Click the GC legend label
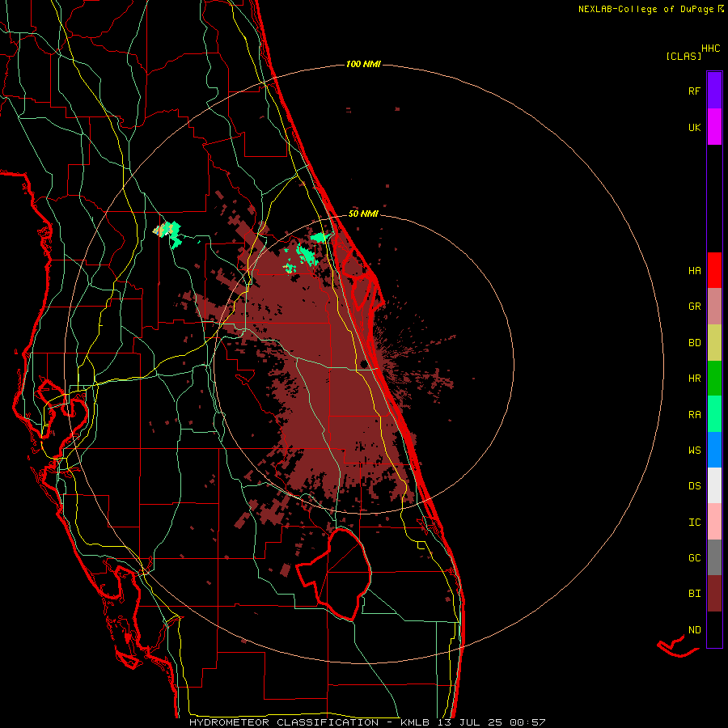Screen dimensions: 728x728 click(x=694, y=558)
